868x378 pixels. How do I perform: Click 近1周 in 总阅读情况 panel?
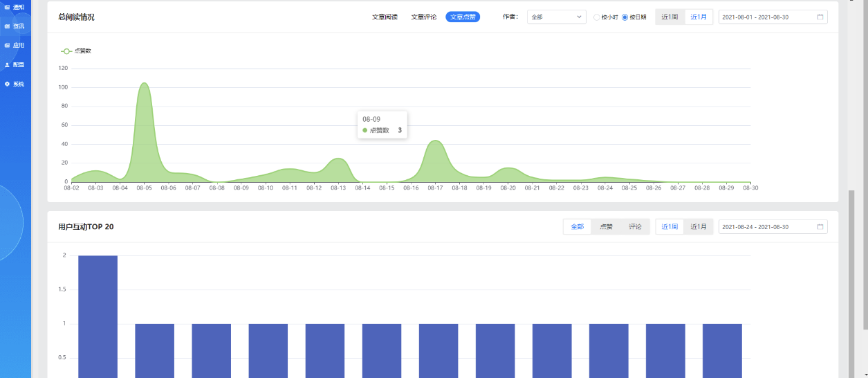[670, 17]
